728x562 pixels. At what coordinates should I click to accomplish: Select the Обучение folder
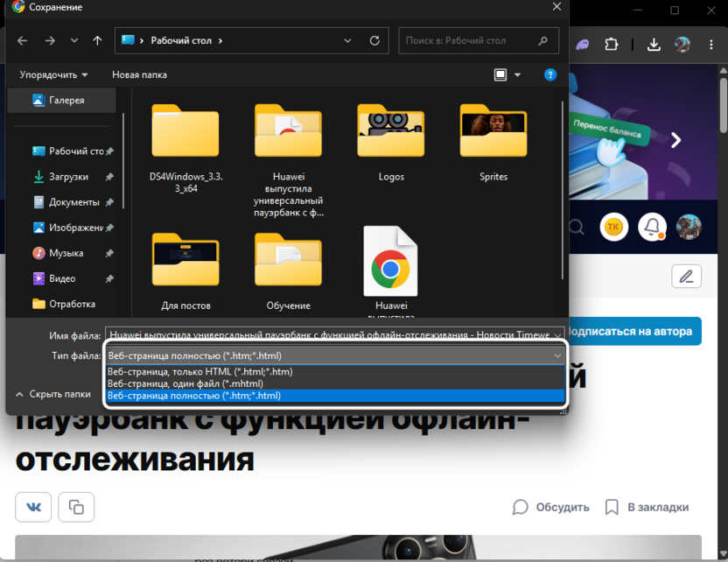pyautogui.click(x=289, y=271)
